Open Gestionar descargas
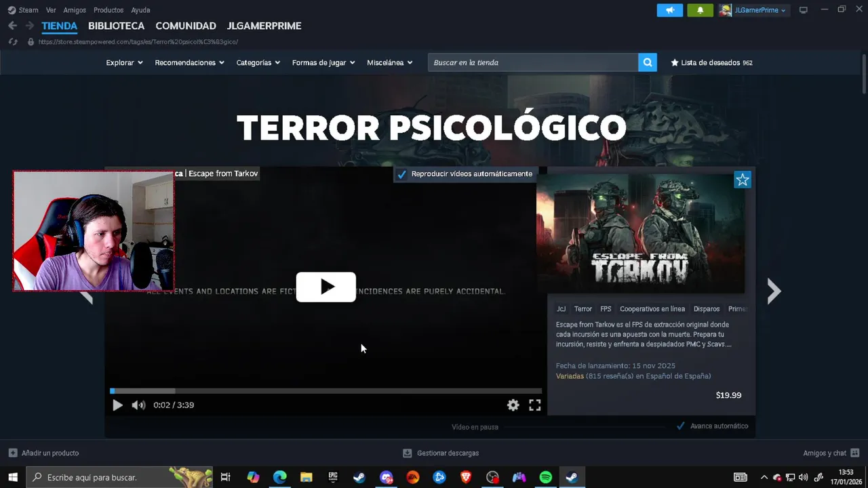868x488 pixels. pyautogui.click(x=441, y=453)
